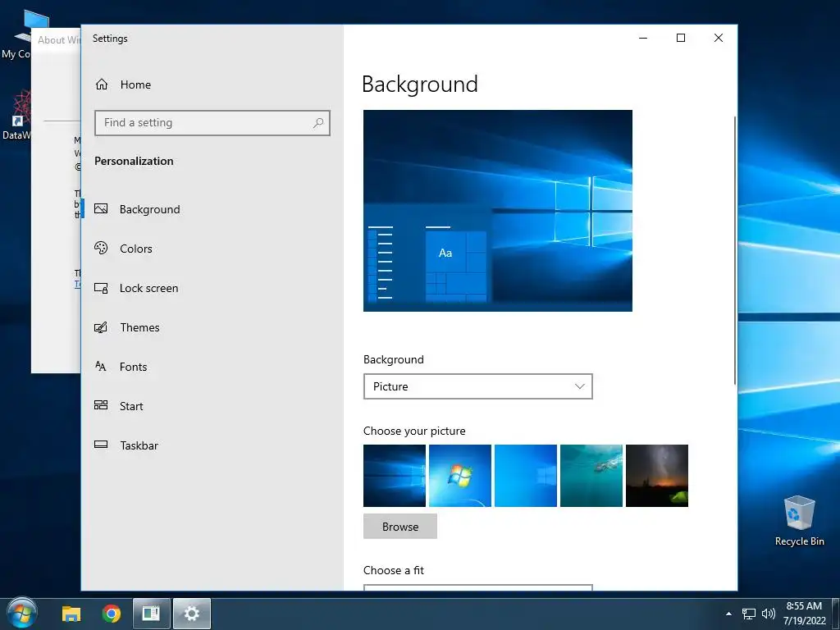Image resolution: width=840 pixels, height=630 pixels.
Task: Click the About Windows window title bar
Action: (x=57, y=39)
